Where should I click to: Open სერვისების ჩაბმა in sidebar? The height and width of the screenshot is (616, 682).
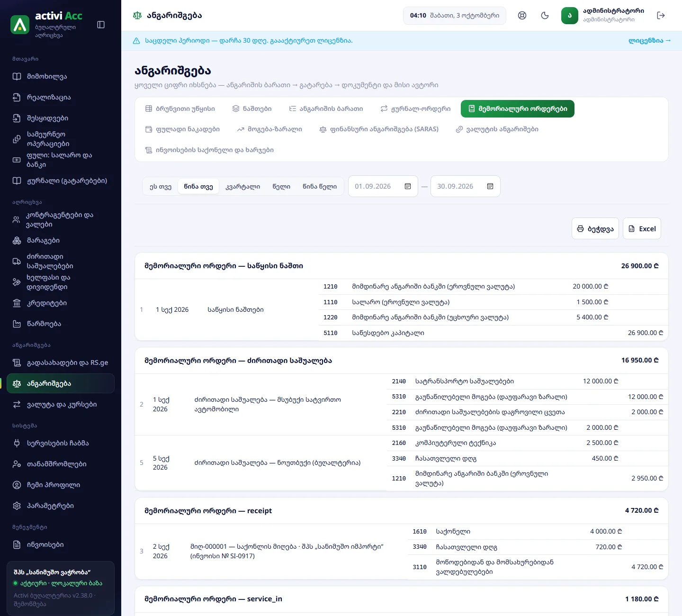point(61,443)
